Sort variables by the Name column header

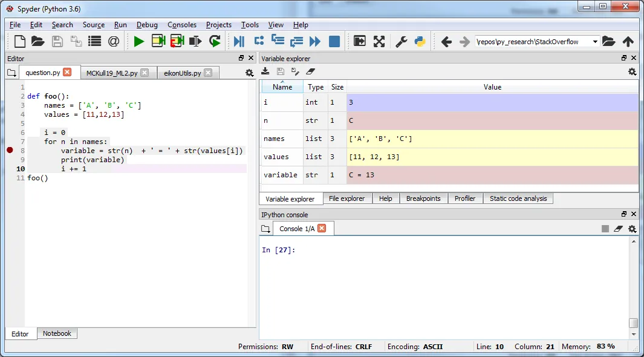[282, 87]
